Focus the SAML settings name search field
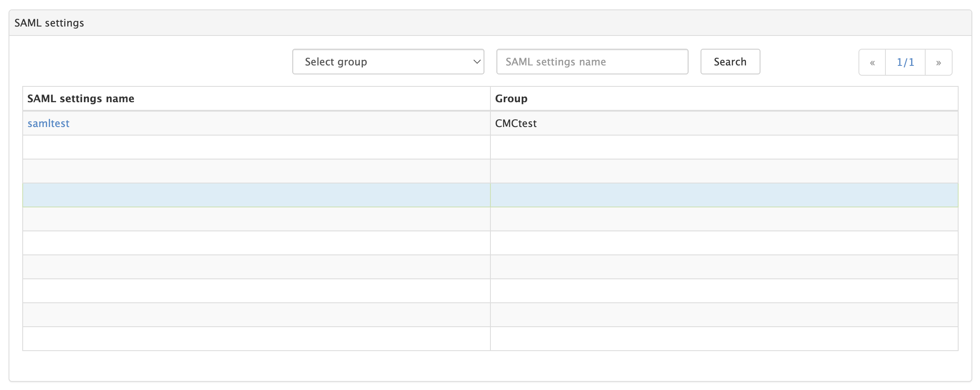The image size is (980, 390). tap(592, 62)
